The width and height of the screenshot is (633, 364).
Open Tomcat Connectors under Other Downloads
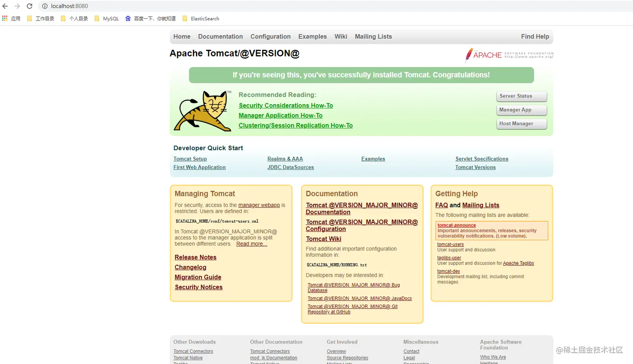[x=193, y=351]
